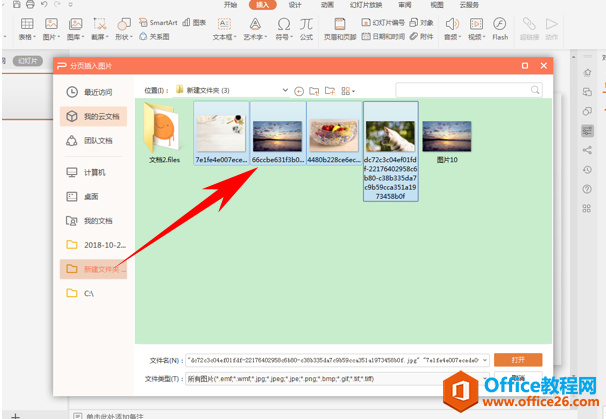Select 团队文档 in dialog sidebar

pyautogui.click(x=93, y=141)
